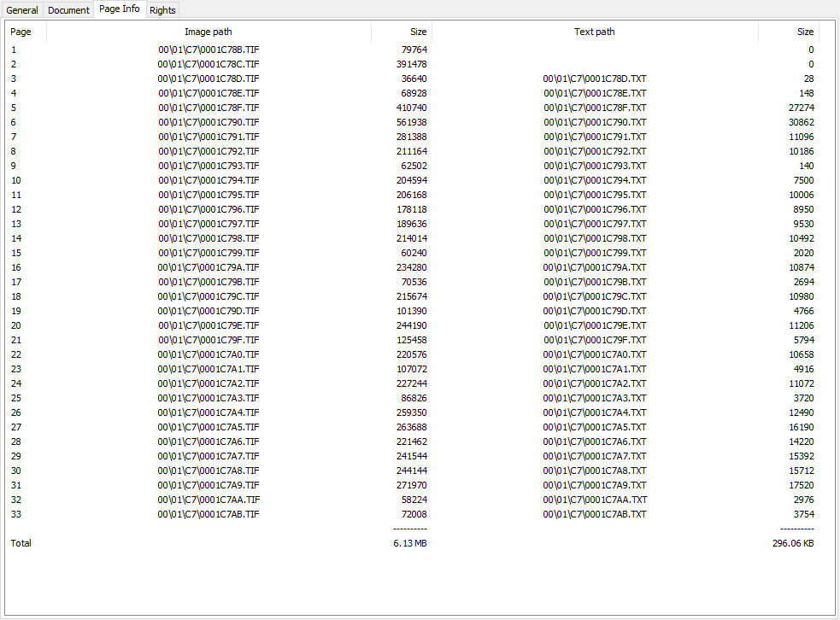Click text path 00\01\C7\0001C795.TXT
The height and width of the screenshot is (620, 840).
[595, 195]
